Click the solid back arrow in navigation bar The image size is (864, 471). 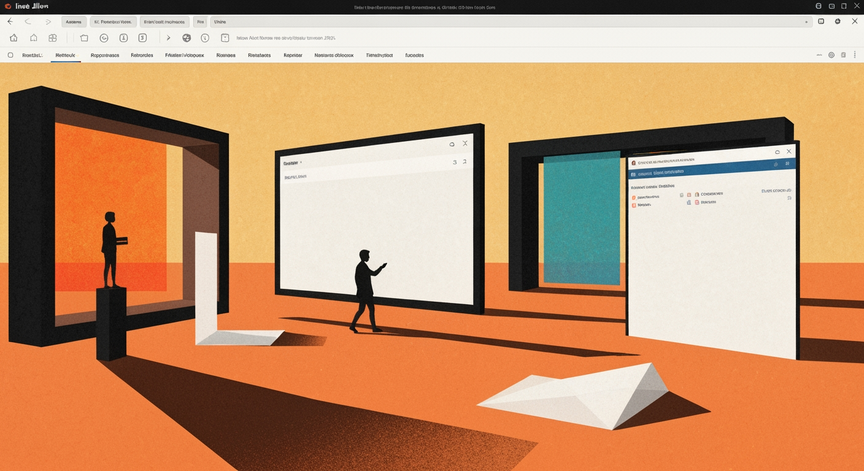tap(10, 21)
